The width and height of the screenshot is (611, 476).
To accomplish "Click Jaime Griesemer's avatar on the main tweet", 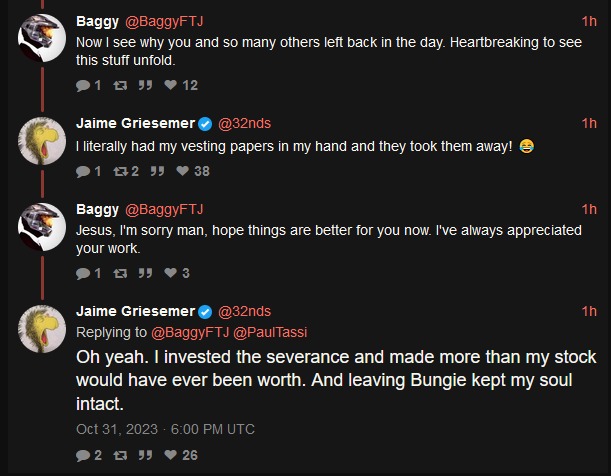I will (42, 329).
